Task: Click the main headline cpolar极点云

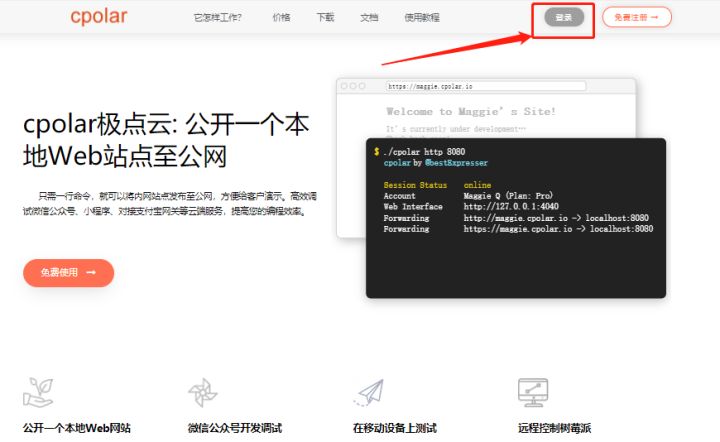Action: pos(166,140)
